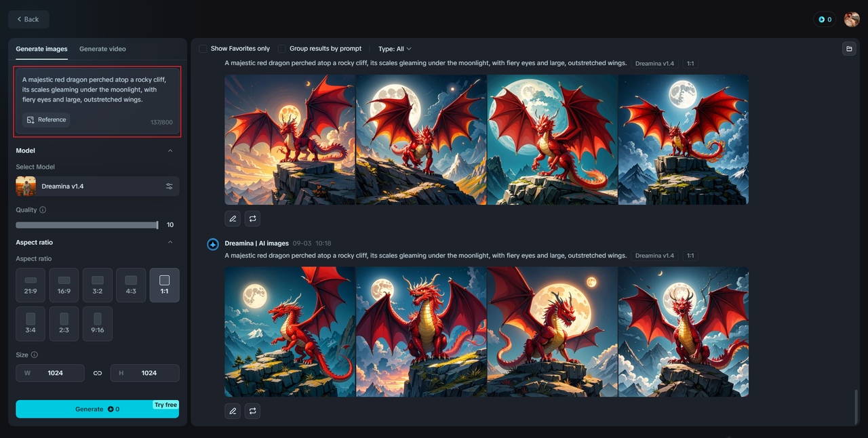Enable Group results by prompt checkbox
868x438 pixels.
[282, 49]
